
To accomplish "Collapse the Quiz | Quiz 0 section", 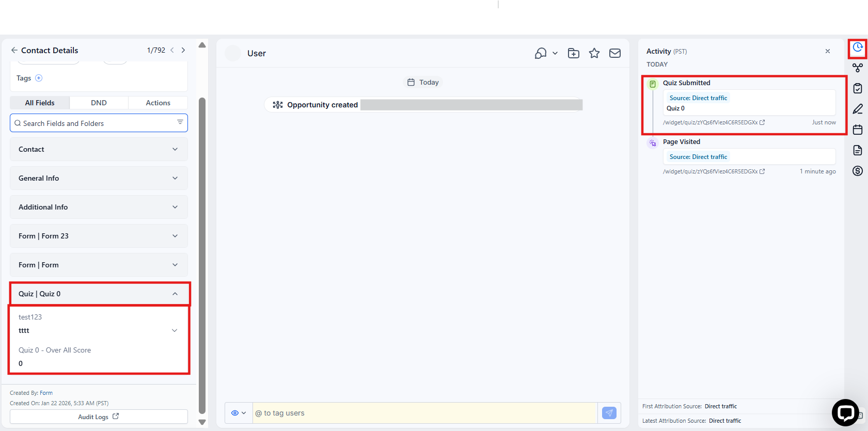I will [99, 294].
